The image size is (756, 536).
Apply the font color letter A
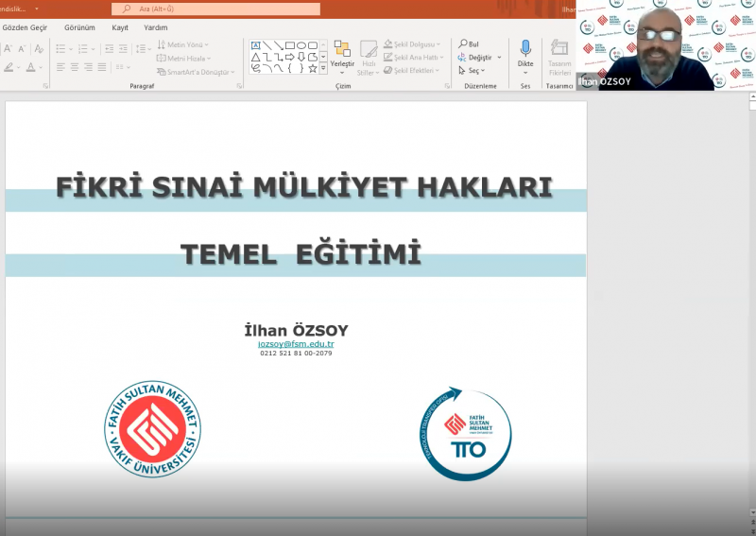31,67
